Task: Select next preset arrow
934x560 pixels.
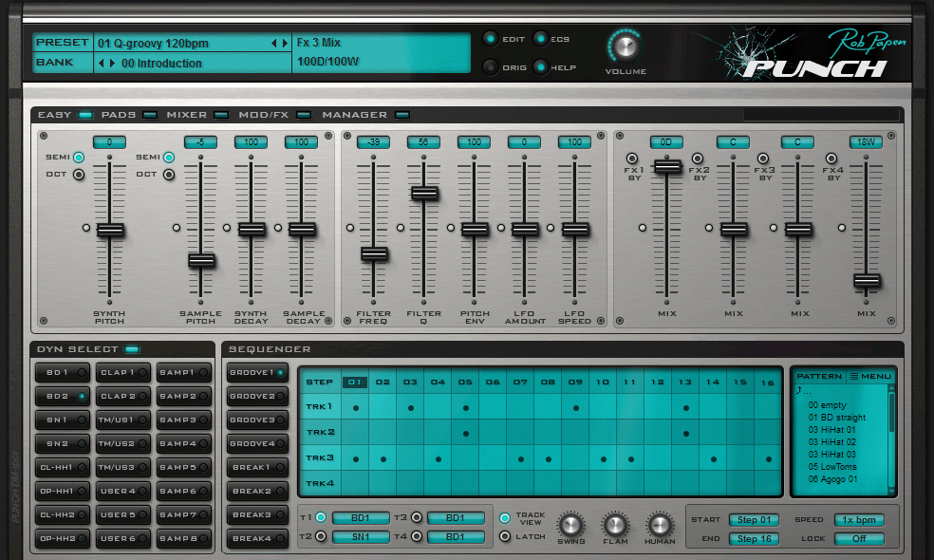Action: click(285, 43)
